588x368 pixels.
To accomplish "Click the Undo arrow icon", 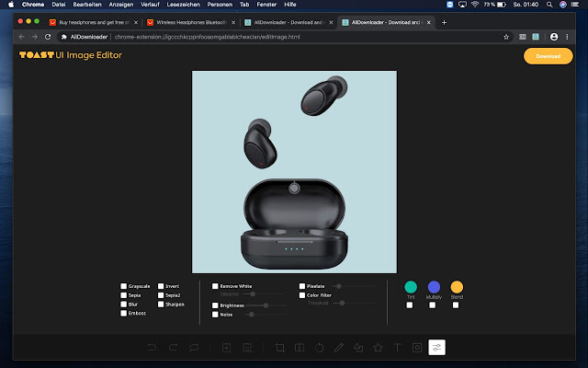I will pos(152,348).
